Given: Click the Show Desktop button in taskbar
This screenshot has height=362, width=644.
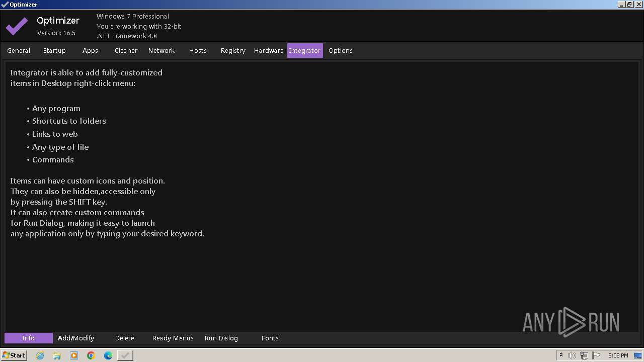Looking at the screenshot, I should point(638,355).
